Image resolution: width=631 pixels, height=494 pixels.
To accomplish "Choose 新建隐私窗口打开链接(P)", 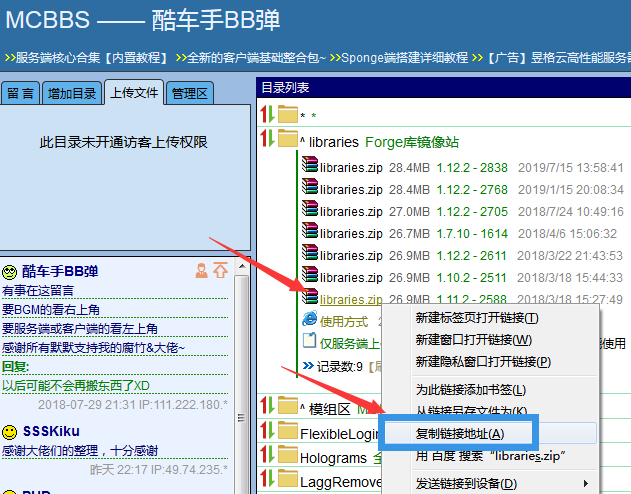I will 483,362.
